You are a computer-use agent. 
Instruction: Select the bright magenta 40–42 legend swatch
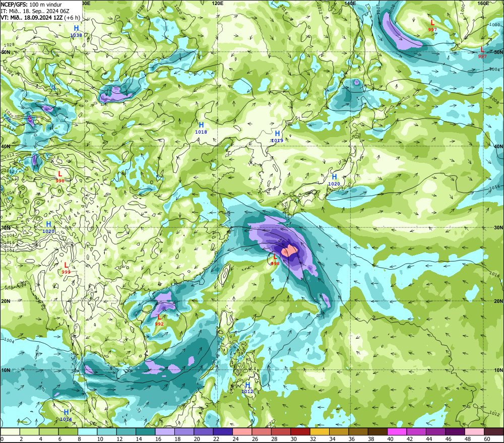pyautogui.click(x=397, y=432)
